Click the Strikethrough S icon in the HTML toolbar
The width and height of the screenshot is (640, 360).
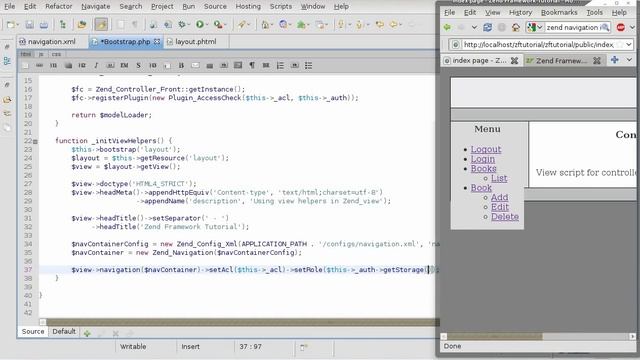point(138,65)
